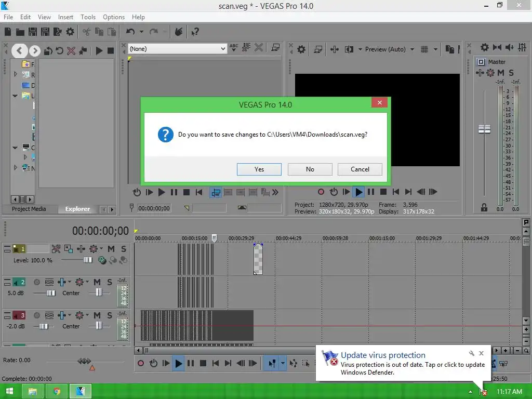The image size is (532, 399).
Task: Click Yes to save changes
Action: (x=259, y=169)
